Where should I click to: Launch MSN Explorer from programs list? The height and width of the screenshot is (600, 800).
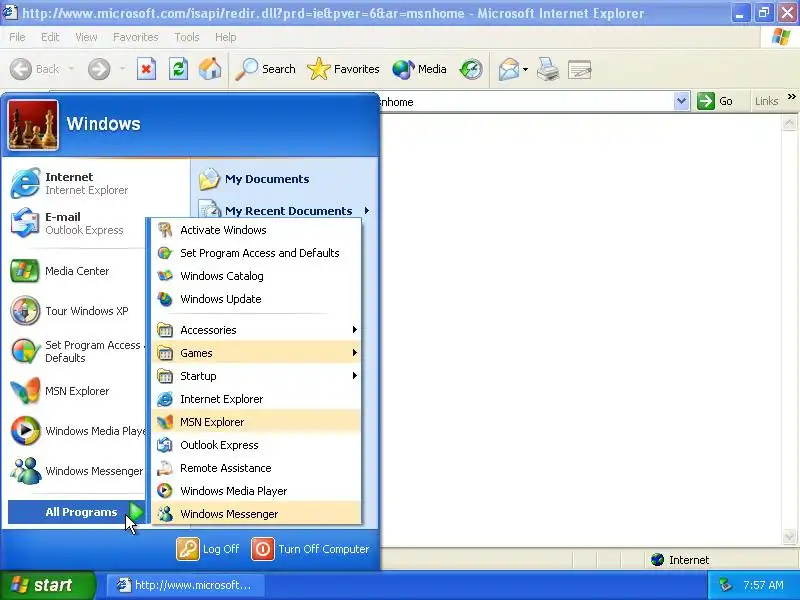point(257,422)
